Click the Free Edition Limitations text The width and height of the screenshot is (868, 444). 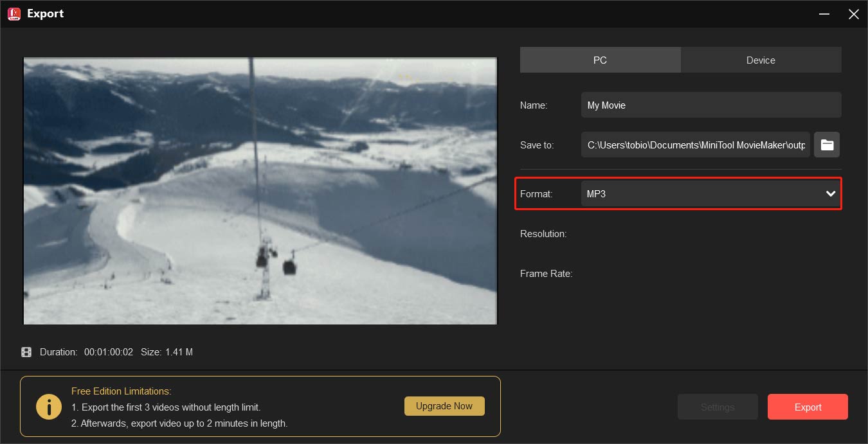click(121, 391)
